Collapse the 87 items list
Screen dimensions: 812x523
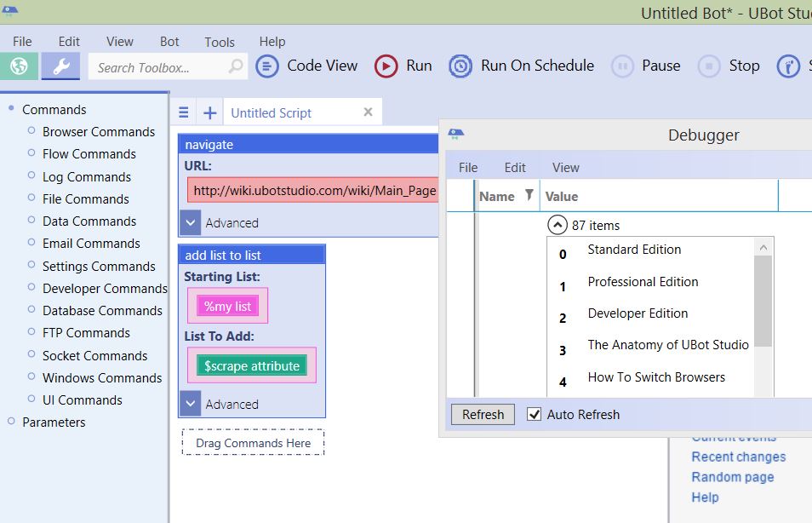point(558,225)
